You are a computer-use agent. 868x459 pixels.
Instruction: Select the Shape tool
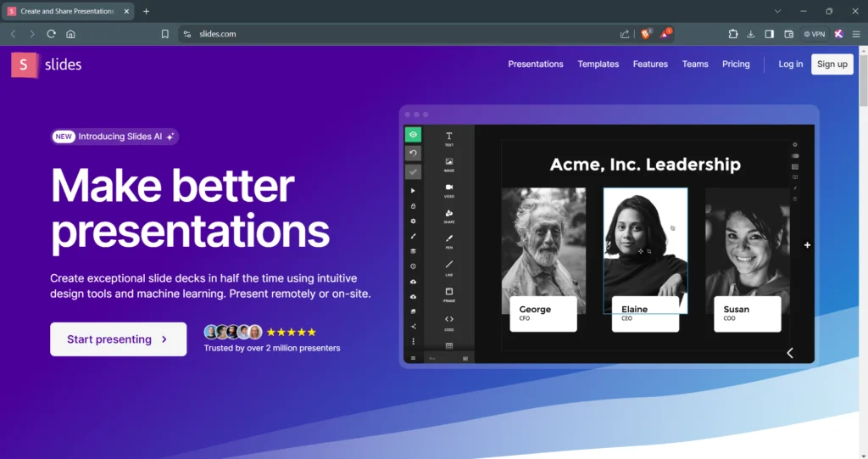tap(449, 216)
